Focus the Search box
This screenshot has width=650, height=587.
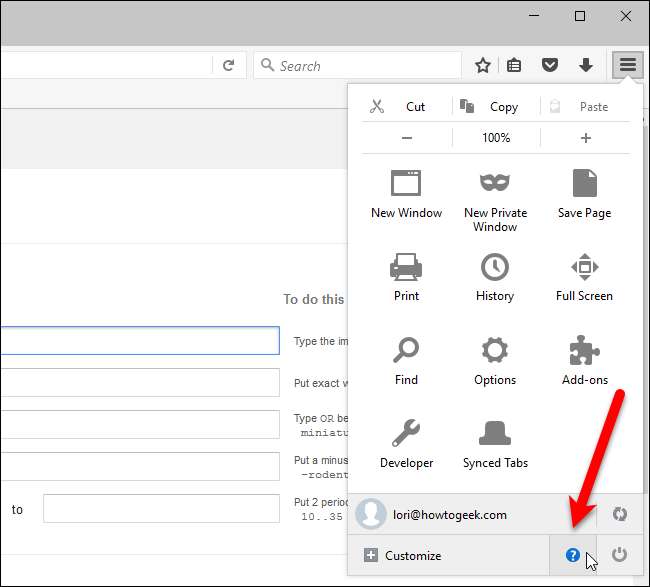tap(357, 65)
